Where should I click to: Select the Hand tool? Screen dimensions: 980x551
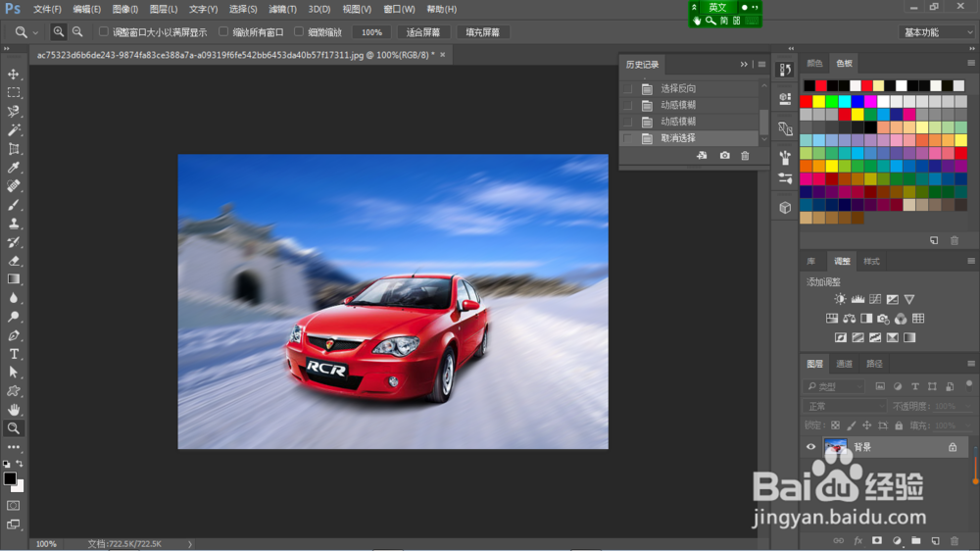[13, 410]
